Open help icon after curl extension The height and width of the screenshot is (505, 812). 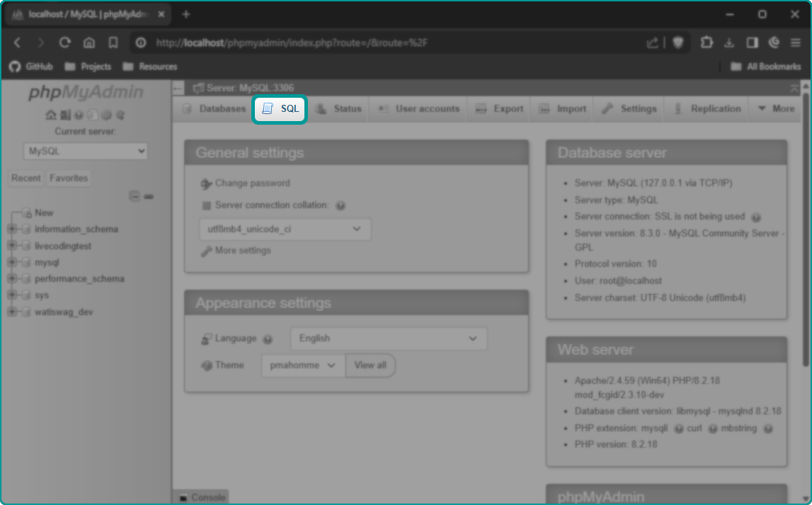(713, 429)
